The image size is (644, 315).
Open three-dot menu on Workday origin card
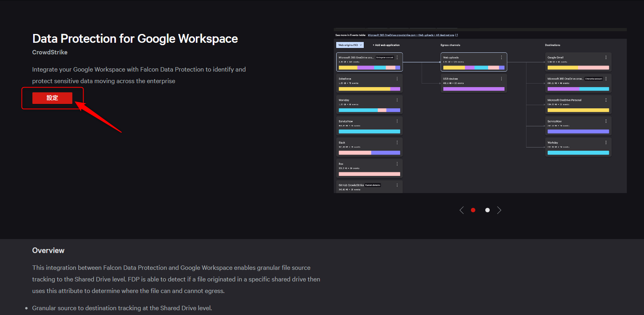click(x=397, y=100)
